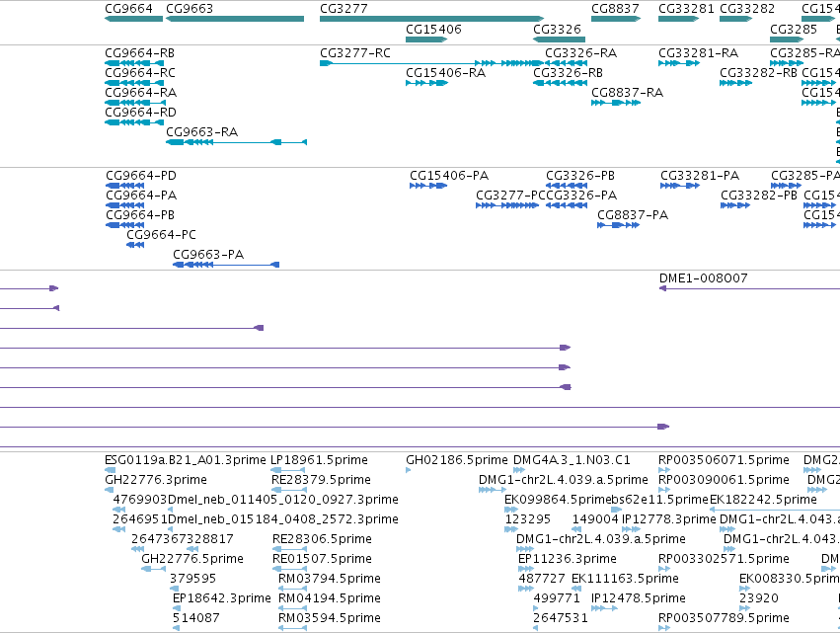Select EST RE28306.5prime

(x=290, y=549)
